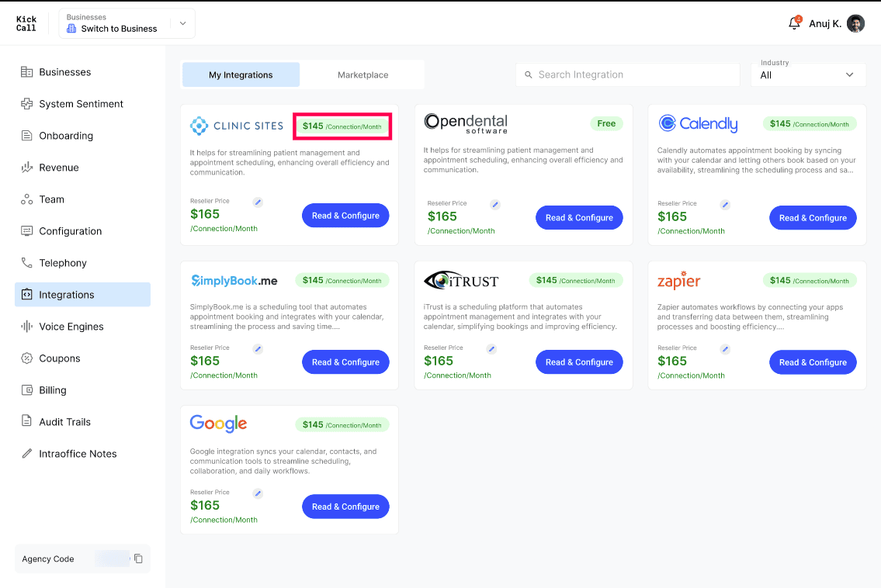Click the Onboarding list icon
Screen dimensions: 881x588
(26, 135)
